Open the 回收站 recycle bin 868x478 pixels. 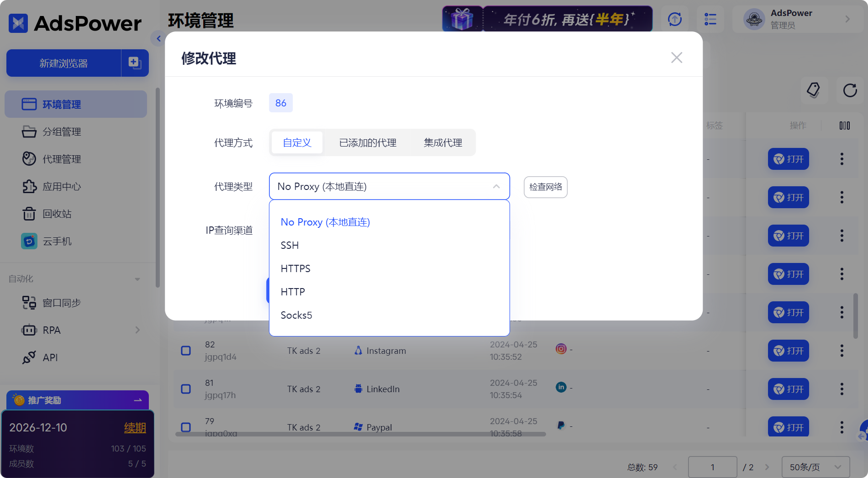point(57,214)
